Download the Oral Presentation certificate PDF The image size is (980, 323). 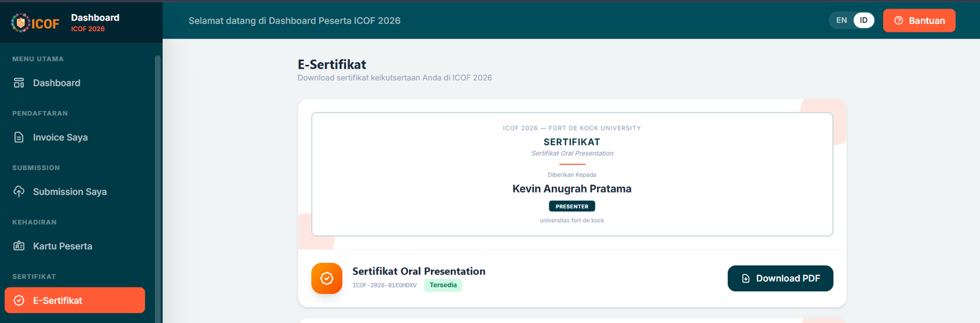tap(780, 278)
